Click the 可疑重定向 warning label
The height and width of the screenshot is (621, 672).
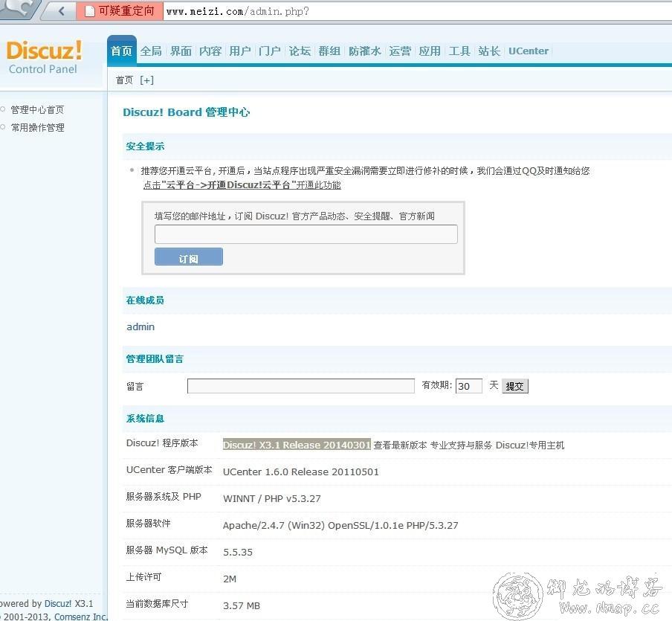click(x=126, y=10)
